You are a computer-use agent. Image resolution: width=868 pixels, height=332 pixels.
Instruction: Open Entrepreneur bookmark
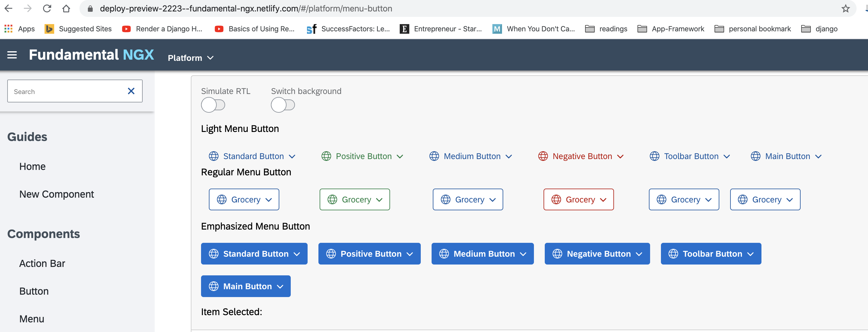click(x=441, y=29)
